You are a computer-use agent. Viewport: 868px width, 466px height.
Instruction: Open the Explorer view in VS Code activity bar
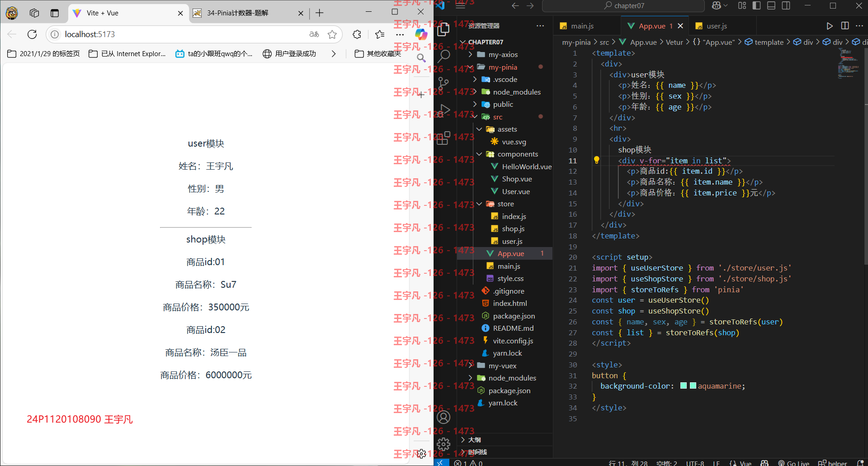pos(443,29)
